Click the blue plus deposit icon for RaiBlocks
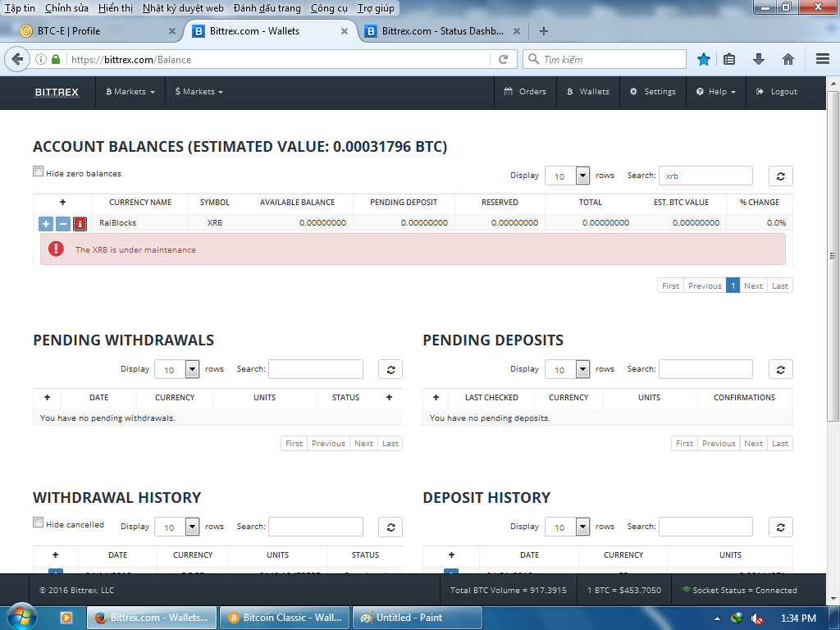Image resolution: width=840 pixels, height=630 pixels. tap(46, 223)
